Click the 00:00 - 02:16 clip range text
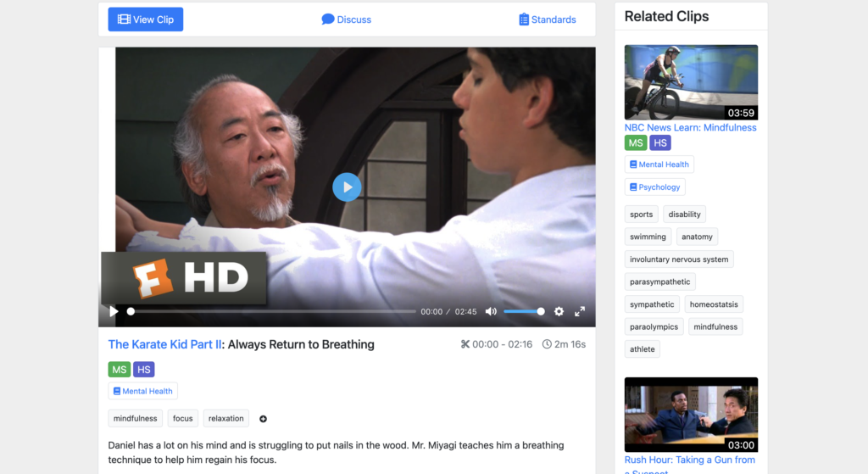868x474 pixels. tap(502, 344)
